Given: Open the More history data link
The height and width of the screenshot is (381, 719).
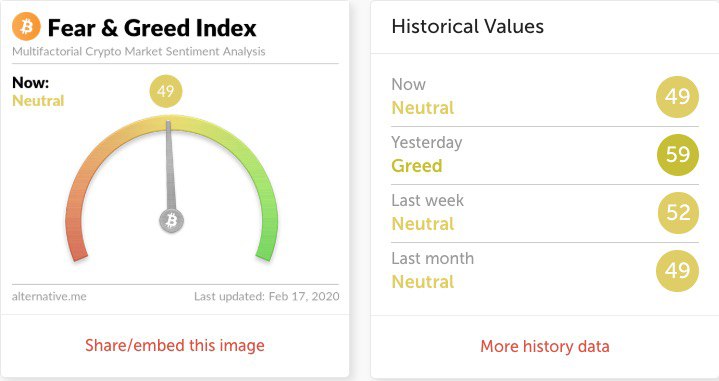Looking at the screenshot, I should click(545, 346).
